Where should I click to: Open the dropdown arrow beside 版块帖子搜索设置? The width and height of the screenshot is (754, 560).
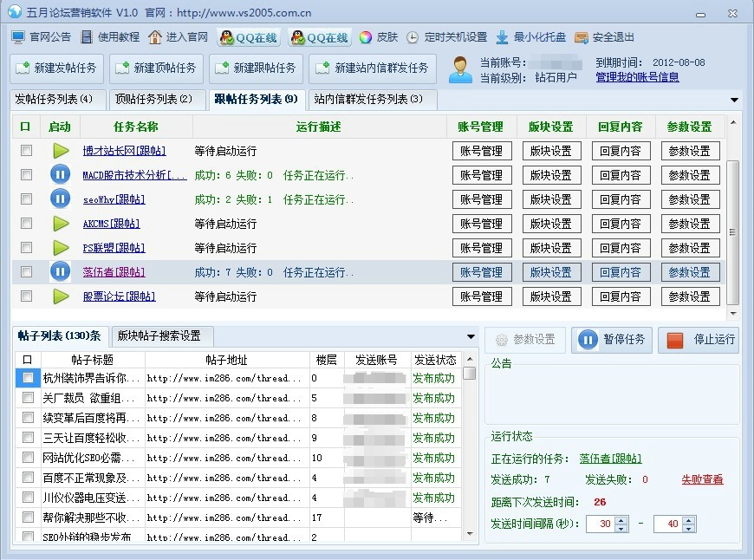tap(471, 336)
